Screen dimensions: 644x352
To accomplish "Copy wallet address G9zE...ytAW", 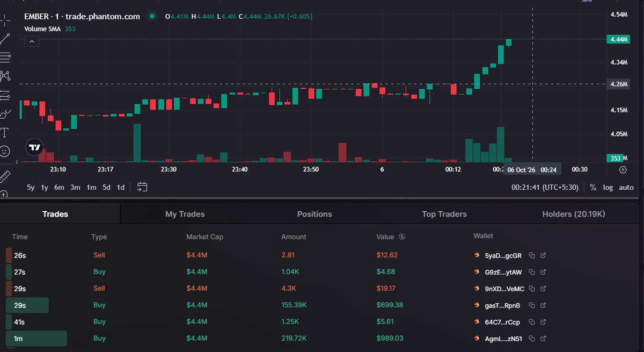I will 531,272.
